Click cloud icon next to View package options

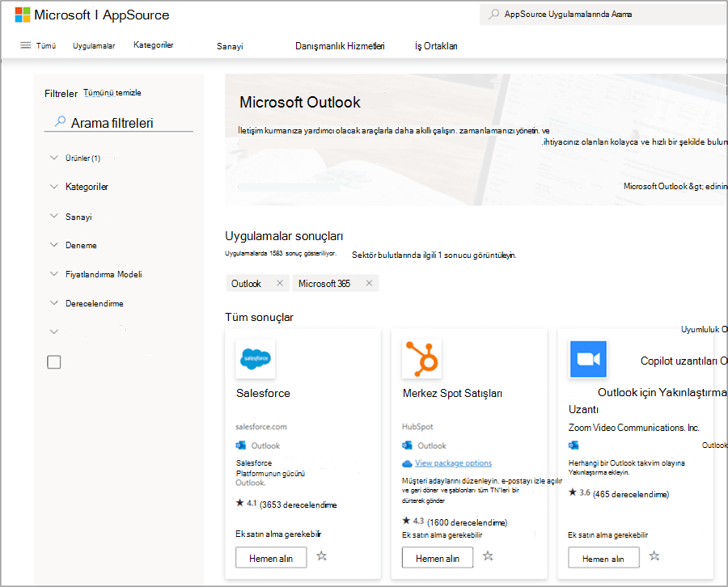407,463
